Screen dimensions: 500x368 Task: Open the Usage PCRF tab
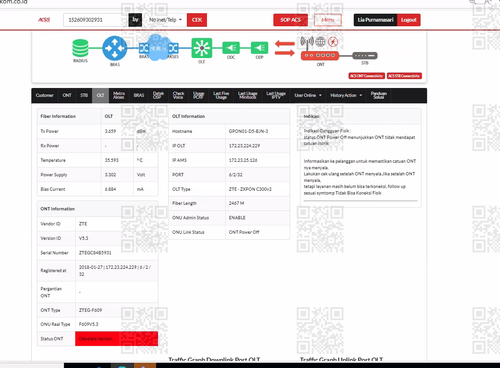pos(198,95)
